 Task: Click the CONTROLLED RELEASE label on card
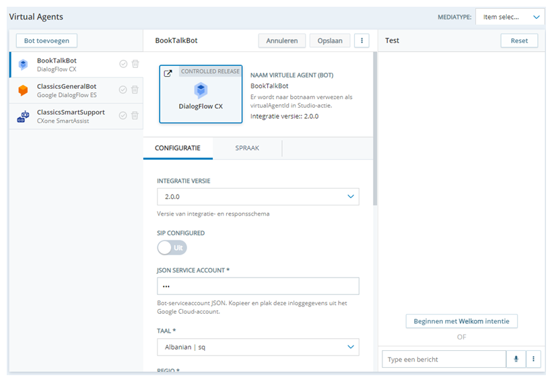coord(210,71)
